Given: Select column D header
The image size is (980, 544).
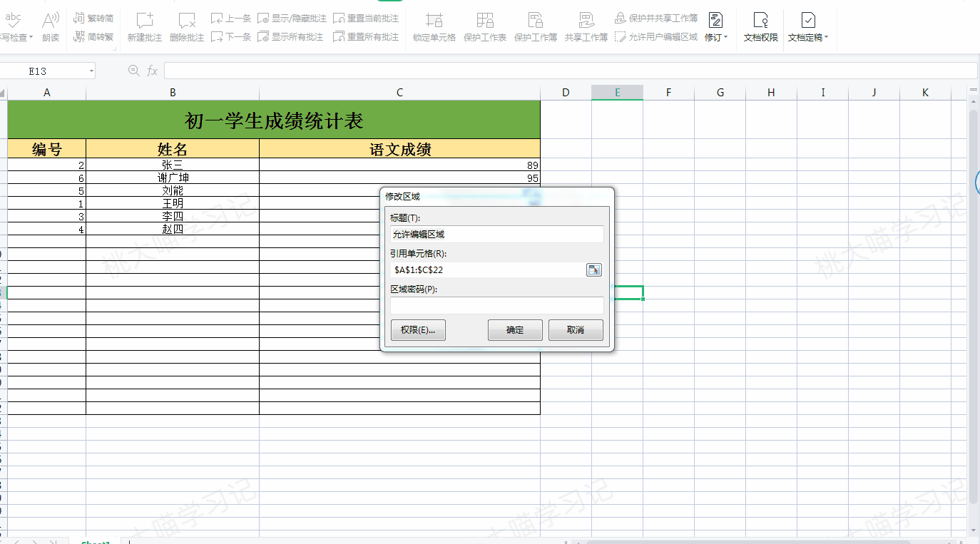Looking at the screenshot, I should coord(566,93).
